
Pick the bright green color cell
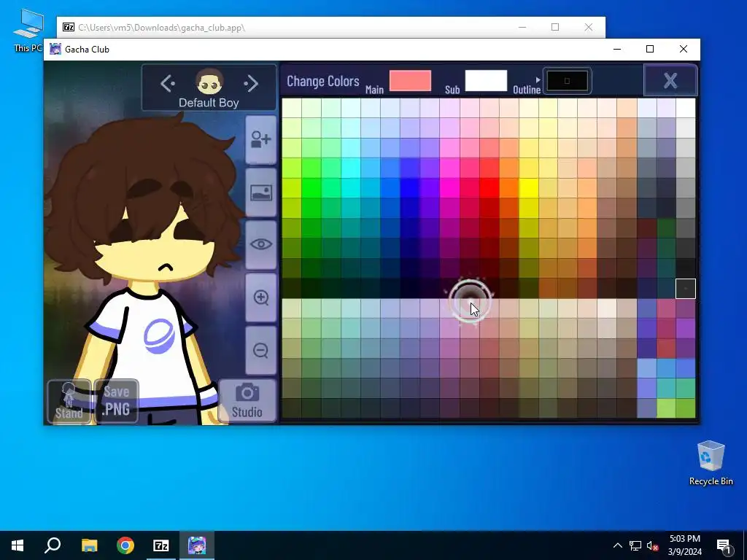point(311,189)
